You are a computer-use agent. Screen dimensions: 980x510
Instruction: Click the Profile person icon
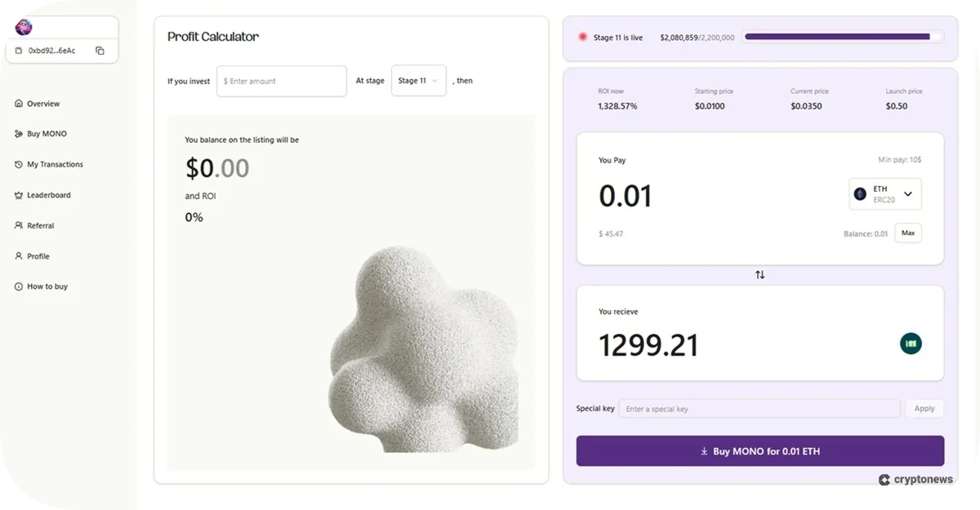17,256
